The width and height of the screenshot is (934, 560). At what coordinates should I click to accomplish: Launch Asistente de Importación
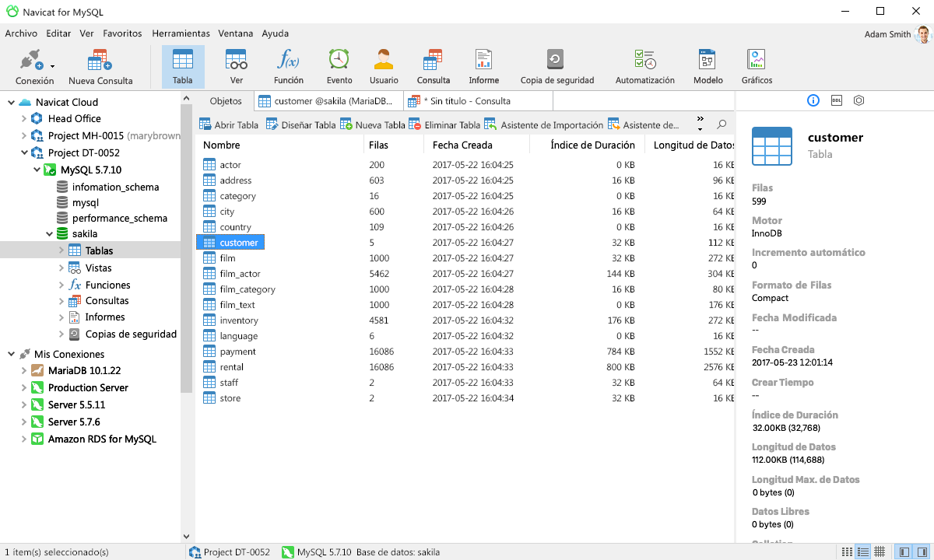(x=544, y=124)
